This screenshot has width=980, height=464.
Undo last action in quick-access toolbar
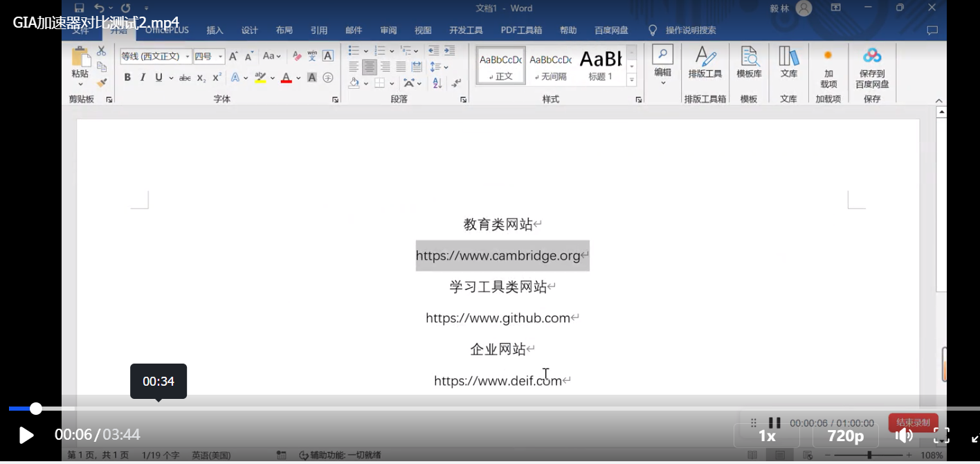[x=99, y=8]
